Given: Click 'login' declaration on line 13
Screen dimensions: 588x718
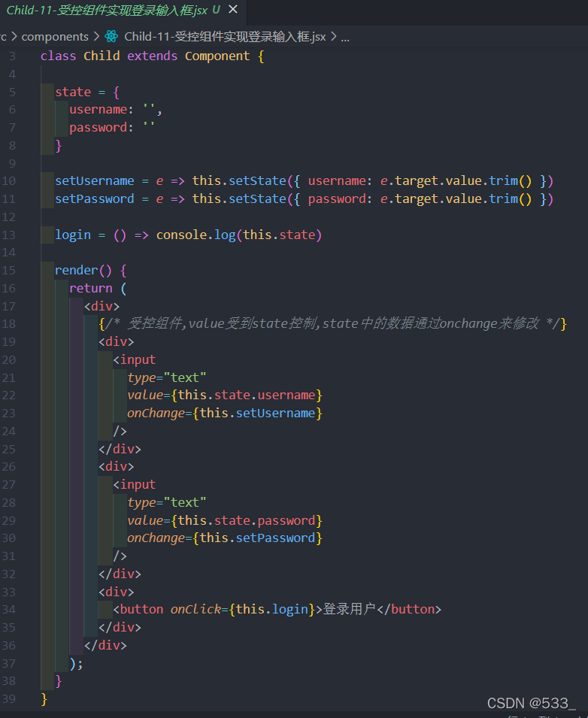Looking at the screenshot, I should (73, 235).
